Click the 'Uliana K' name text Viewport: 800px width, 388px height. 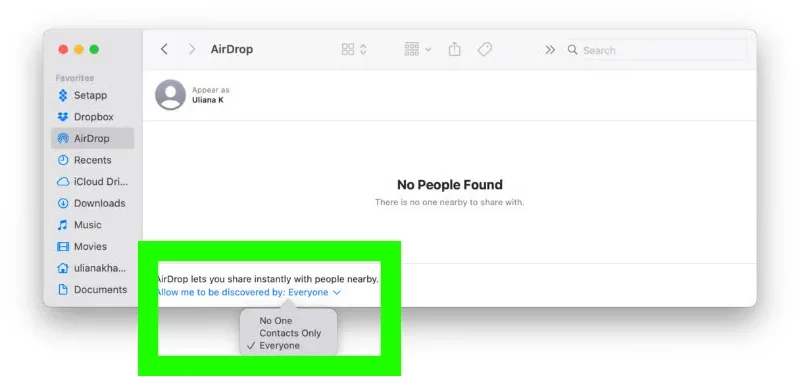[x=208, y=100]
